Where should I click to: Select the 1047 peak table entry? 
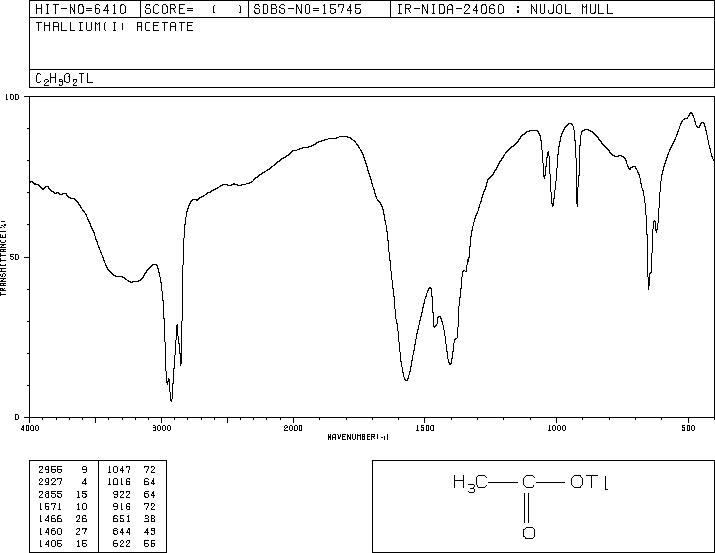119,470
